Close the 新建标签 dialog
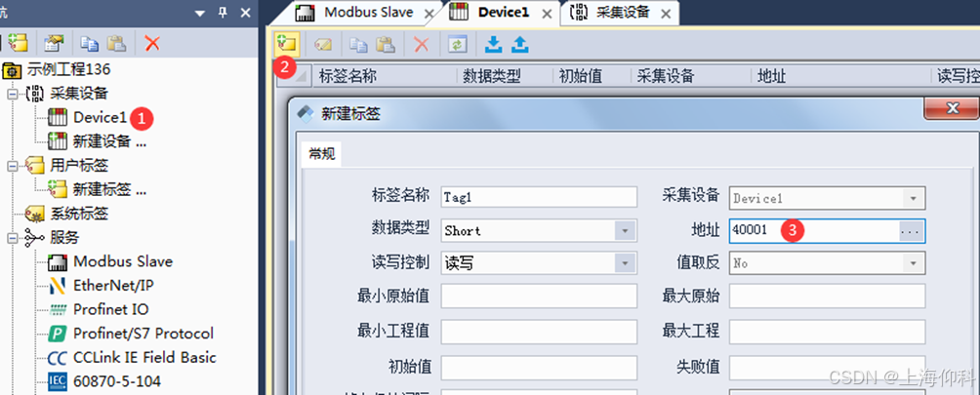The image size is (980, 395). (952, 108)
